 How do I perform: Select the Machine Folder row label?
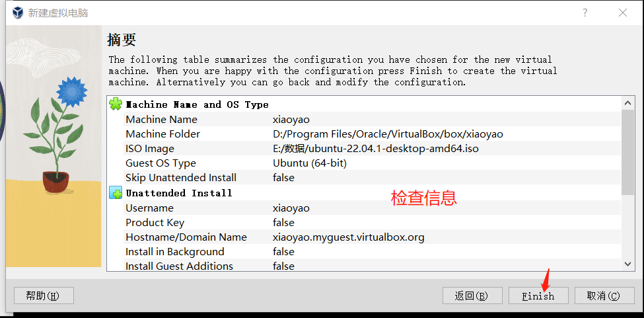pos(163,134)
